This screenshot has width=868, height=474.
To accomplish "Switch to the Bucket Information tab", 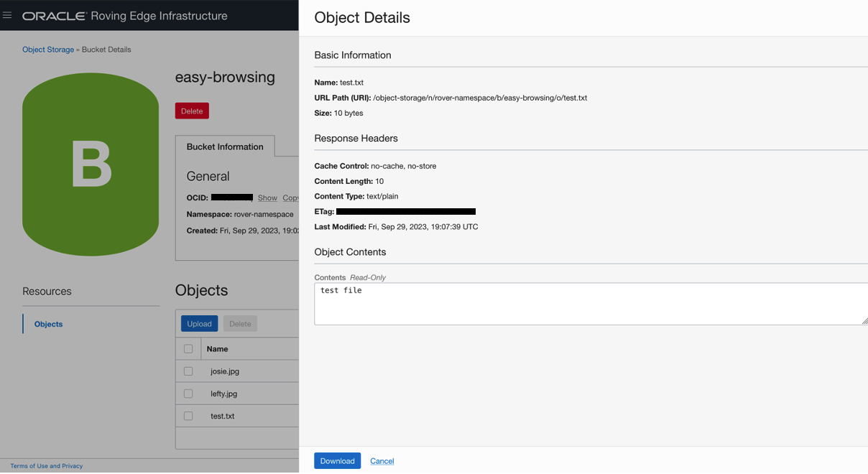I will click(x=224, y=147).
